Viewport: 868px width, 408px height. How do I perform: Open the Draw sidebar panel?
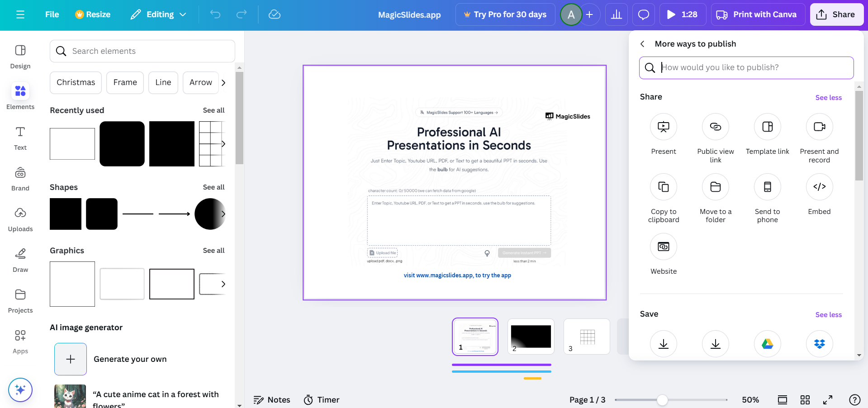20,260
